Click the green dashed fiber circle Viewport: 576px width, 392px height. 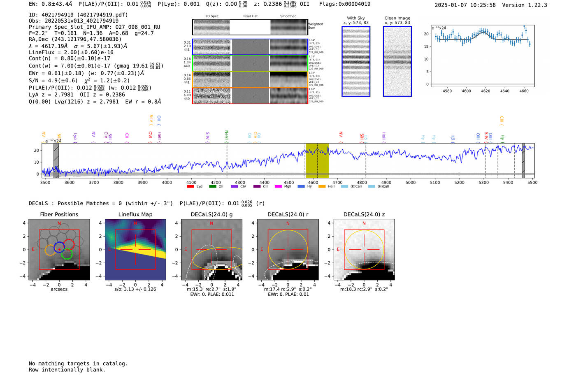click(67, 254)
